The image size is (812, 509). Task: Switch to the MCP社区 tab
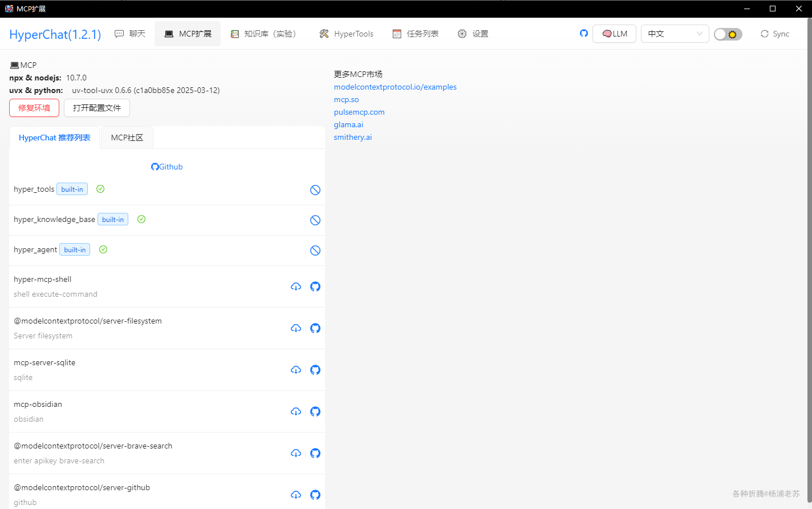[127, 138]
